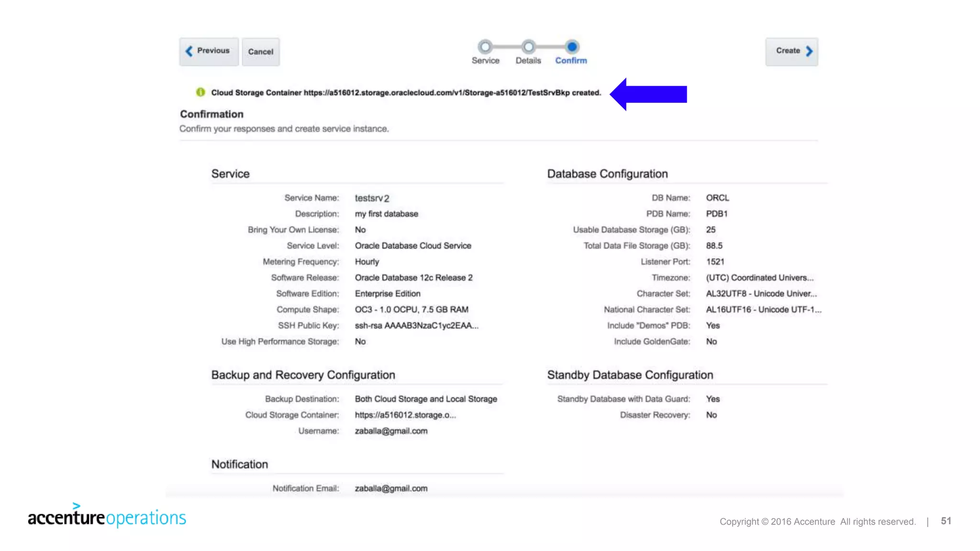The height and width of the screenshot is (551, 980).
Task: Click the Service step label
Action: 485,61
